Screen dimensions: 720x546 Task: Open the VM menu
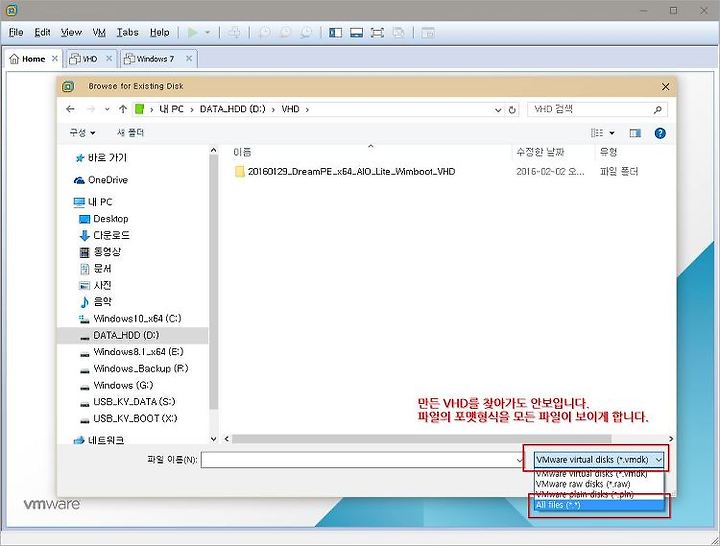(99, 33)
